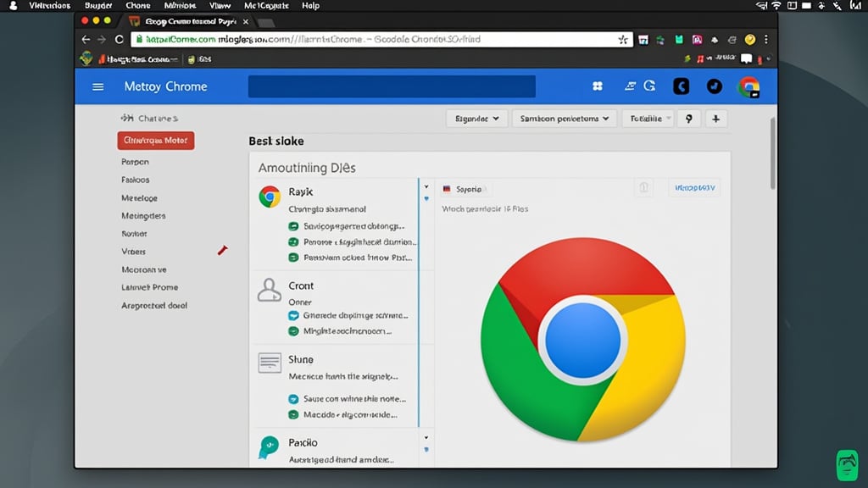Image resolution: width=868 pixels, height=488 pixels.
Task: Open the Fotiaiile dropdown
Action: 648,119
